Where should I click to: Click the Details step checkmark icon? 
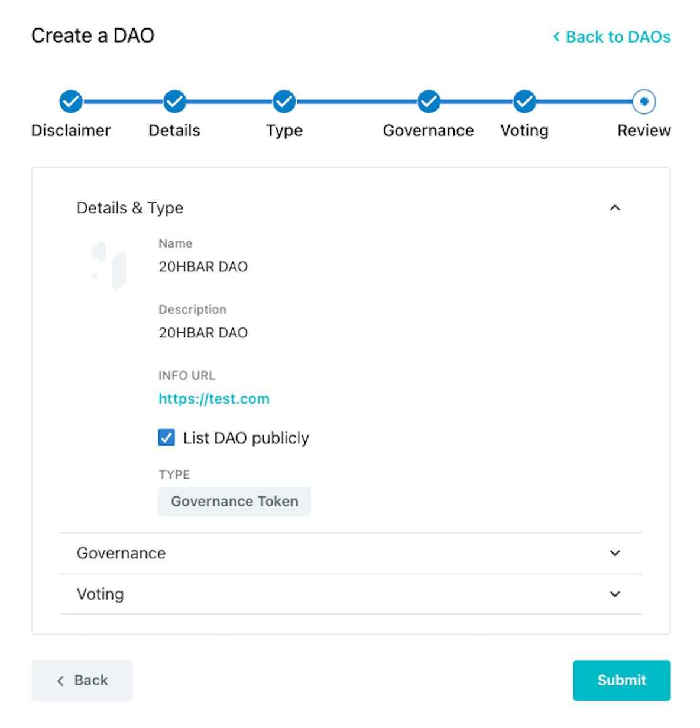coord(174,102)
